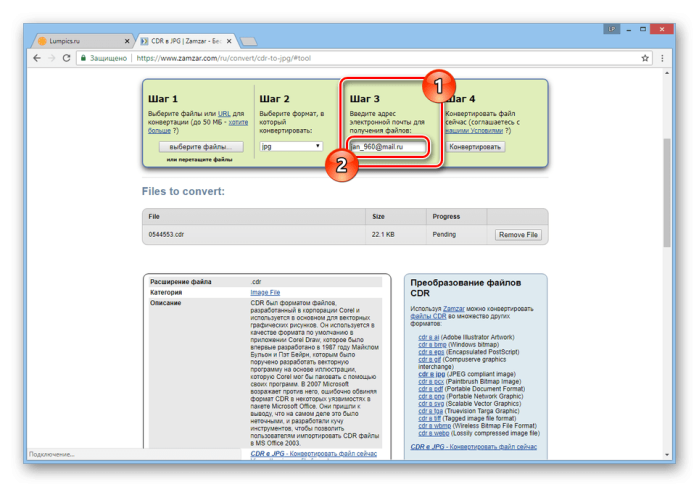Viewport: 699px width, 487px height.
Task: Click scrollbar up arrow
Action: 666,73
